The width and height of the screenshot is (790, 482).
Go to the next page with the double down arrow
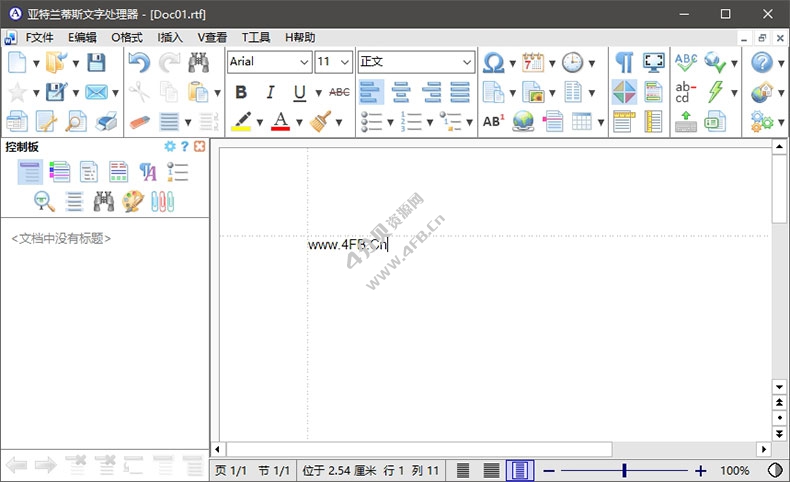pyautogui.click(x=779, y=434)
